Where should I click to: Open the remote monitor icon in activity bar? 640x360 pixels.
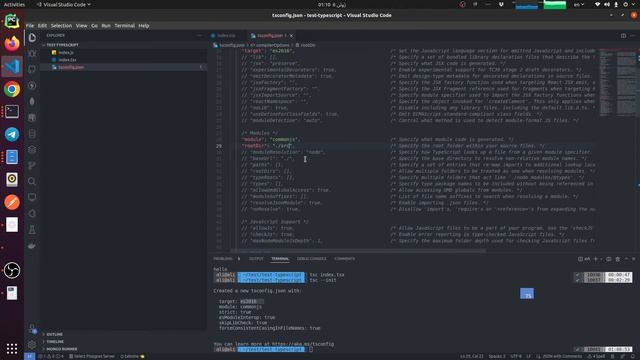(x=32, y=197)
